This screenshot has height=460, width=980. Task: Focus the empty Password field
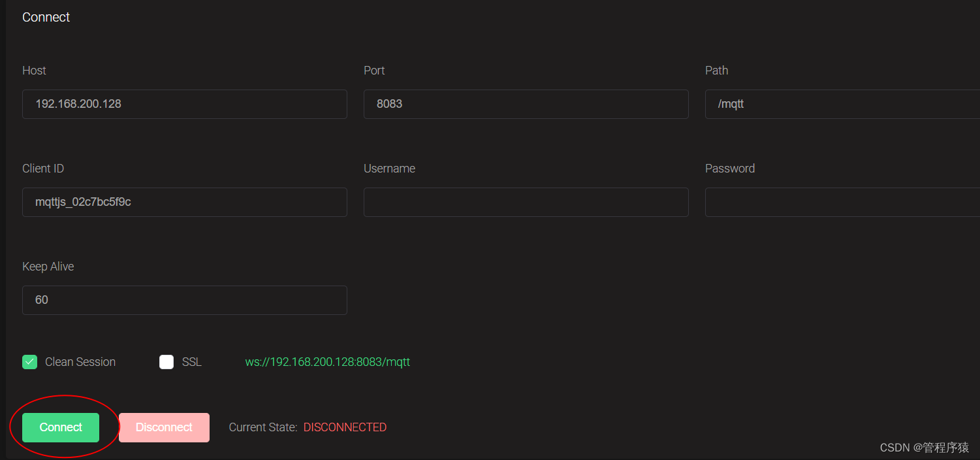tap(842, 202)
